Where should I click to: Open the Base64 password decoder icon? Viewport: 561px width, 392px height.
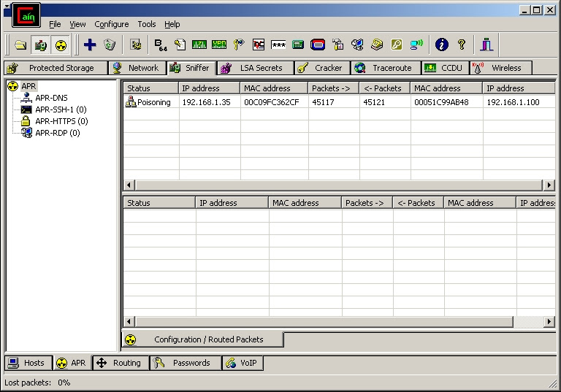click(x=161, y=45)
